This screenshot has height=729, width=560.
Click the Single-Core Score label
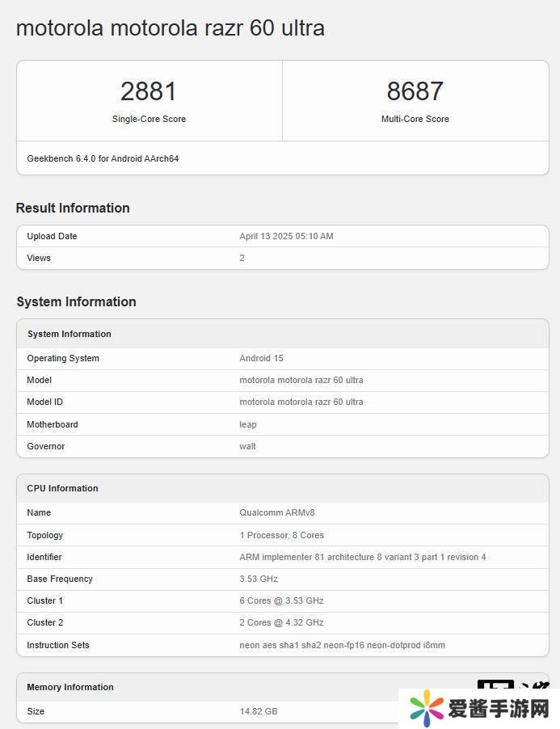(x=149, y=119)
